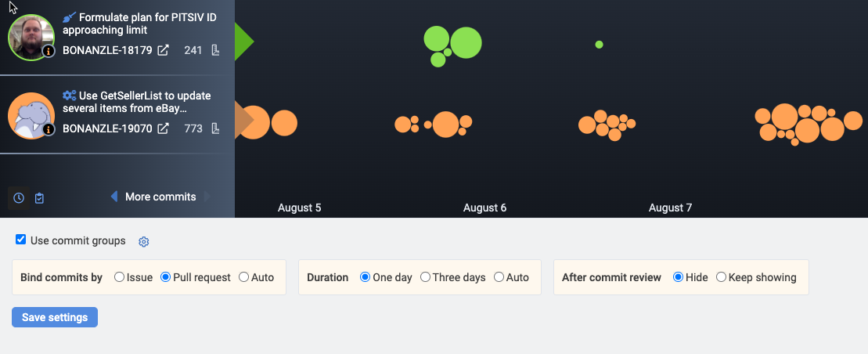This screenshot has width=868, height=354.
Task: Choose Keep showing after commit review
Action: tap(721, 277)
